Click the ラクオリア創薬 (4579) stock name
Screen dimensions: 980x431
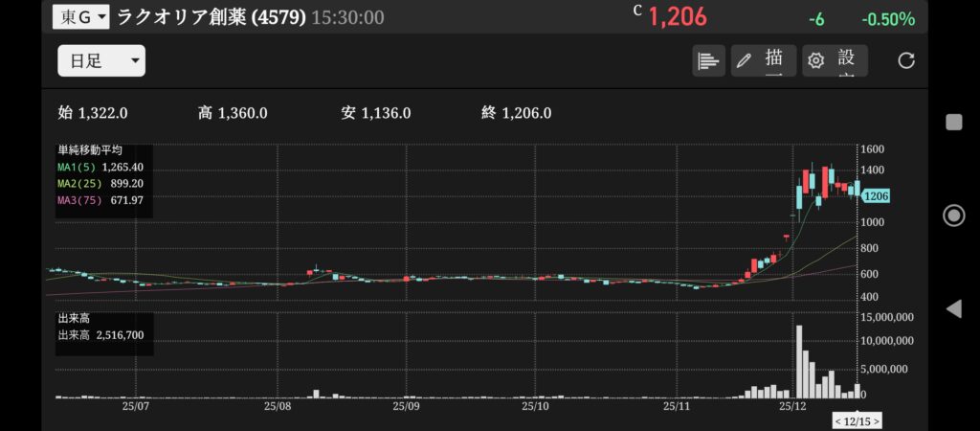211,17
